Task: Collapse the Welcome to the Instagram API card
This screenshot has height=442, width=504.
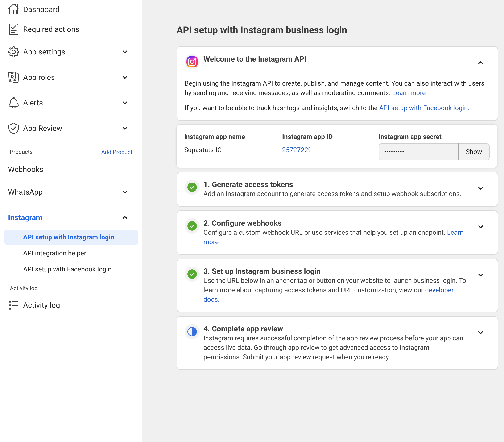Action: (x=480, y=63)
